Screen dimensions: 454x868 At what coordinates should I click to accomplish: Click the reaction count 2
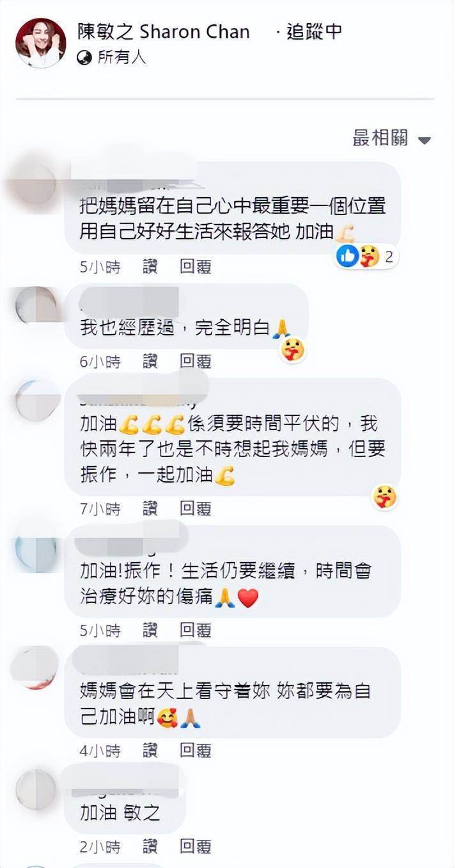click(388, 257)
